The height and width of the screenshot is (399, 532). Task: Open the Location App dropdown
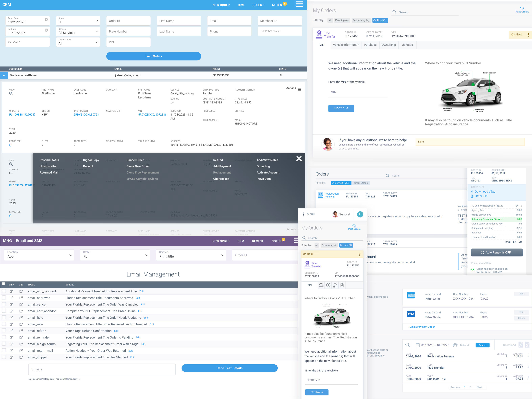[x=39, y=255]
